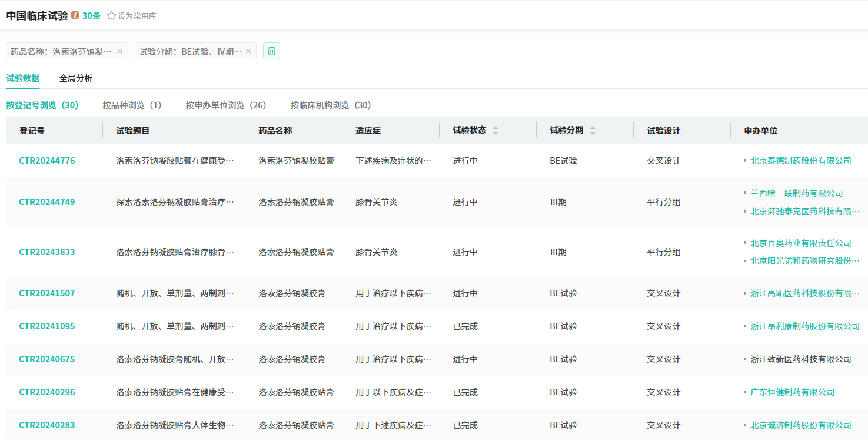Click the star icon to set as 常用库
This screenshot has width=868, height=440.
pyautogui.click(x=111, y=16)
